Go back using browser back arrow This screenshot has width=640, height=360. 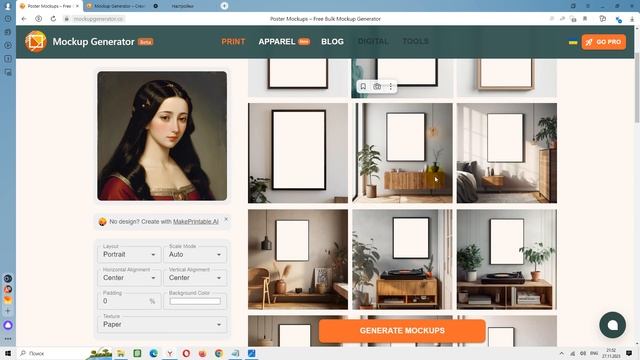24,19
